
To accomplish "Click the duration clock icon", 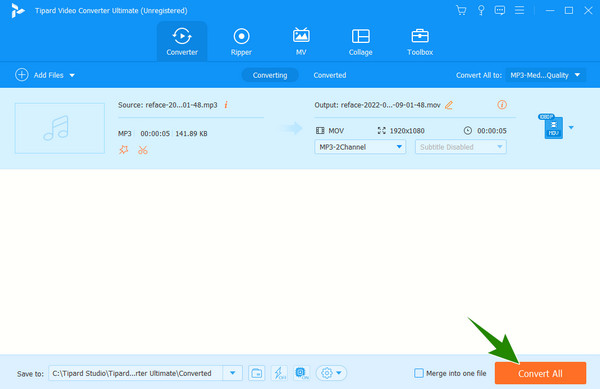I will tap(468, 130).
